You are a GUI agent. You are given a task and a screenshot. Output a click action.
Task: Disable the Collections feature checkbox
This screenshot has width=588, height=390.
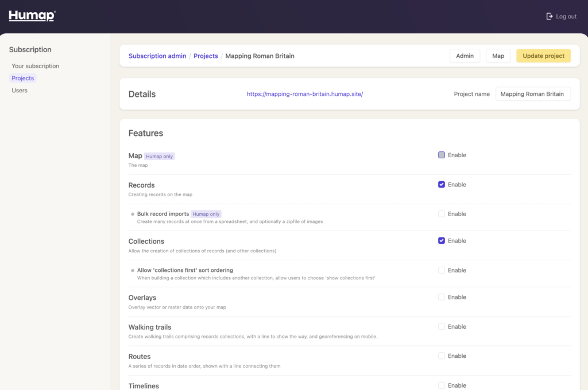click(442, 241)
